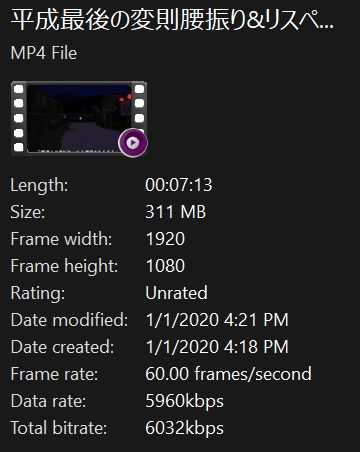Click the Frame rate: label
The image size is (360, 452).
54,374
